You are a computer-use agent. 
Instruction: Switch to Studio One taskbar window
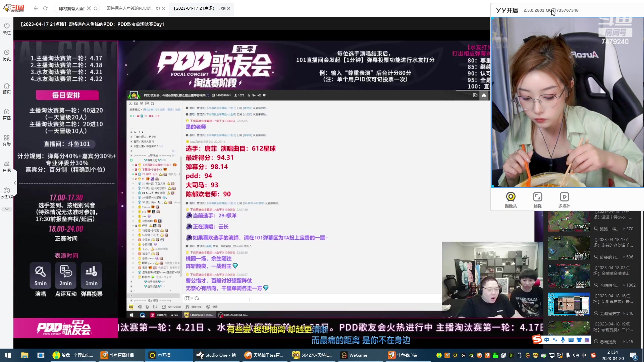217,355
